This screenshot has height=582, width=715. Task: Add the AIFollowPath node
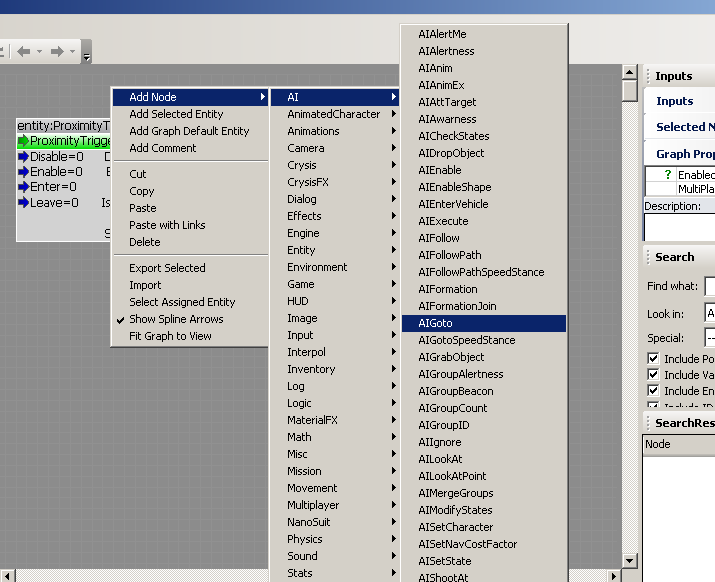484,255
